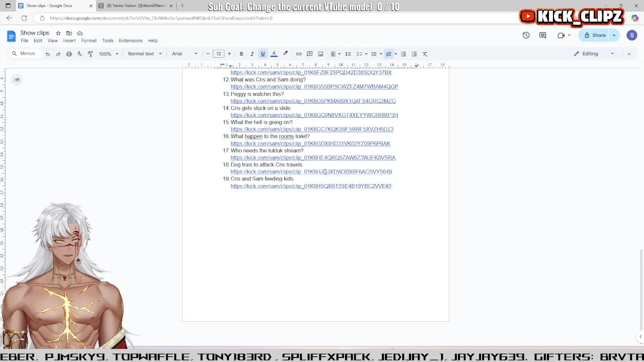Run spelling and grammar check
Image resolution: width=644 pixels, height=362 pixels.
click(79, 54)
